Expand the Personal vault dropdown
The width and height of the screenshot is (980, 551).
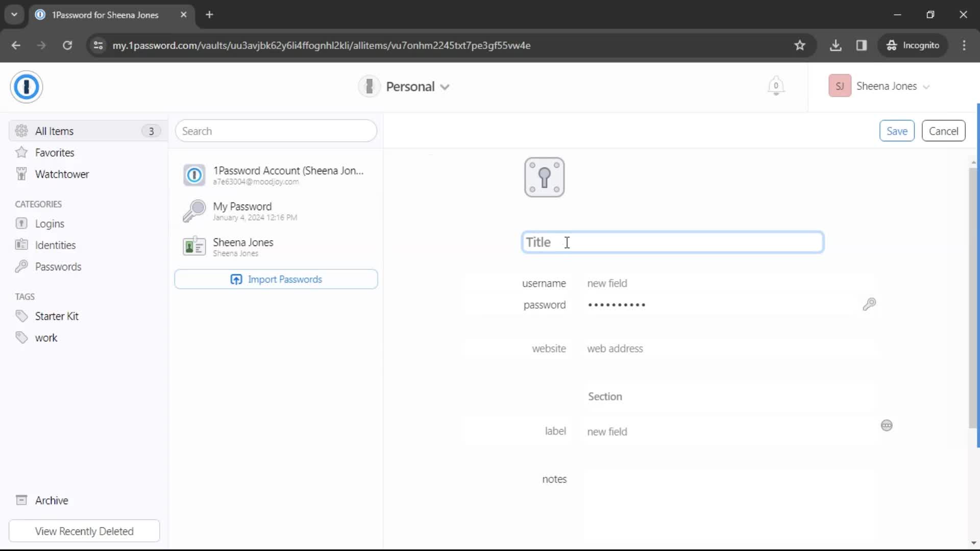445,86
